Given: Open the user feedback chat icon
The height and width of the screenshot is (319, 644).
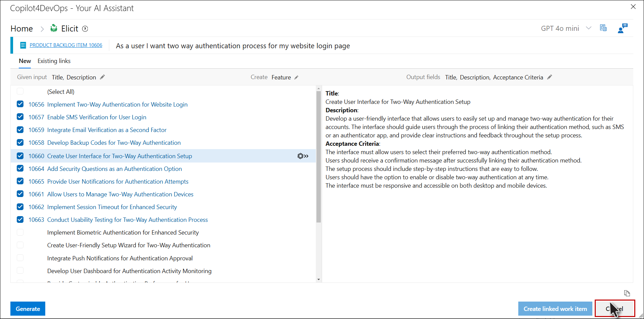Looking at the screenshot, I should (623, 28).
